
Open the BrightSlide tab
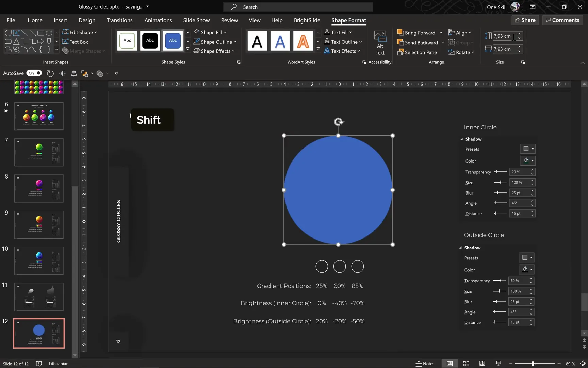click(x=307, y=20)
